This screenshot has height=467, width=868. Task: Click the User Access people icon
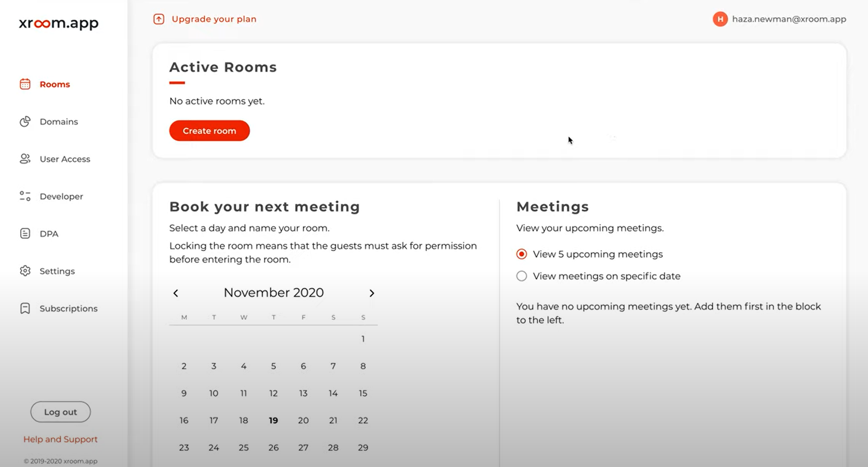[x=25, y=159]
